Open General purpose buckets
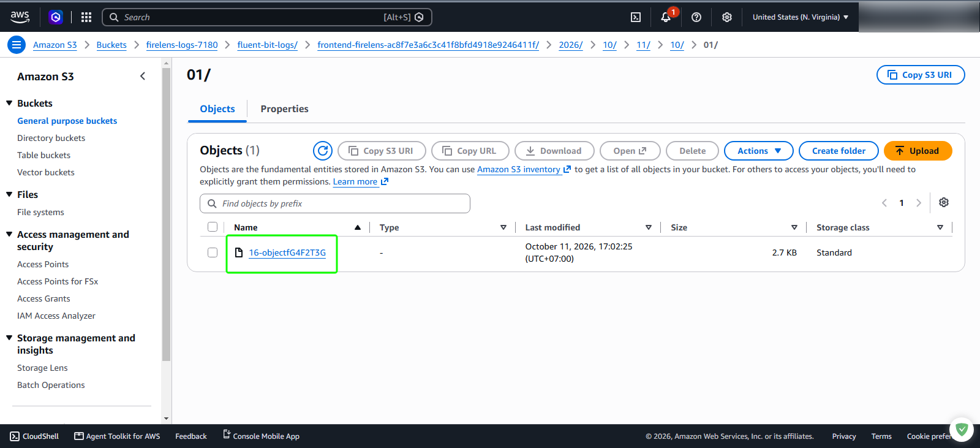This screenshot has width=980, height=448. (67, 121)
